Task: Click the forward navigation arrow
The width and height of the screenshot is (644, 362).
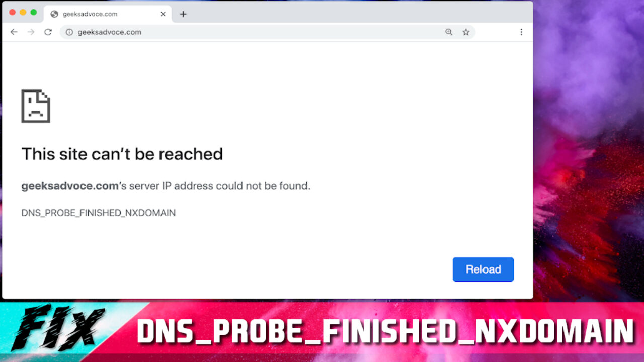Action: coord(31,32)
